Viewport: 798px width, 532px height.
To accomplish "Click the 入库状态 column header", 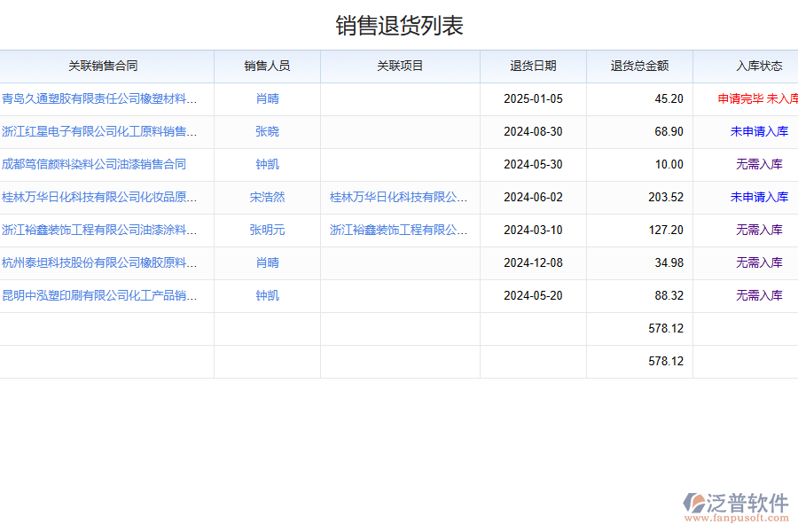I will click(x=757, y=66).
